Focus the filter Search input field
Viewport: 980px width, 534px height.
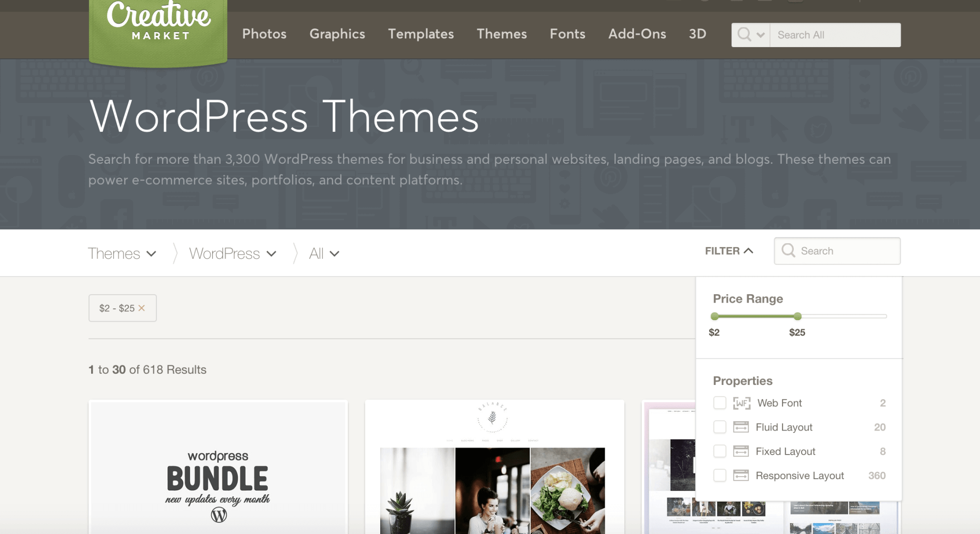pyautogui.click(x=837, y=251)
